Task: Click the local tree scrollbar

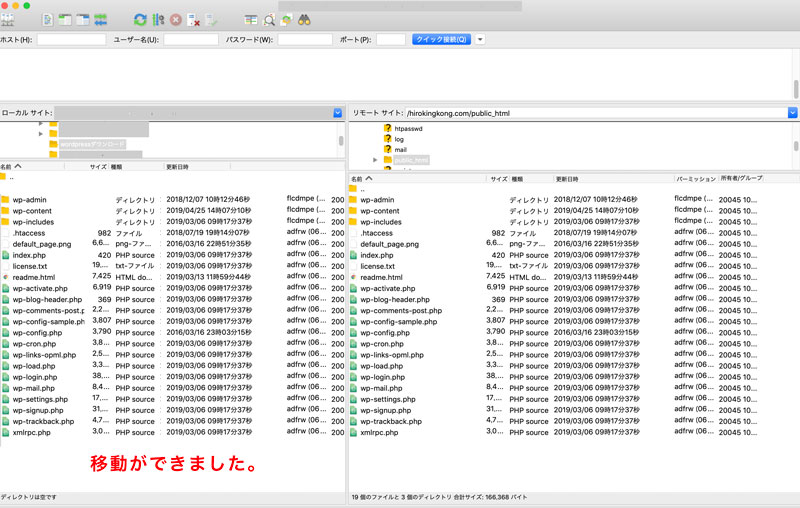Action: (x=341, y=140)
